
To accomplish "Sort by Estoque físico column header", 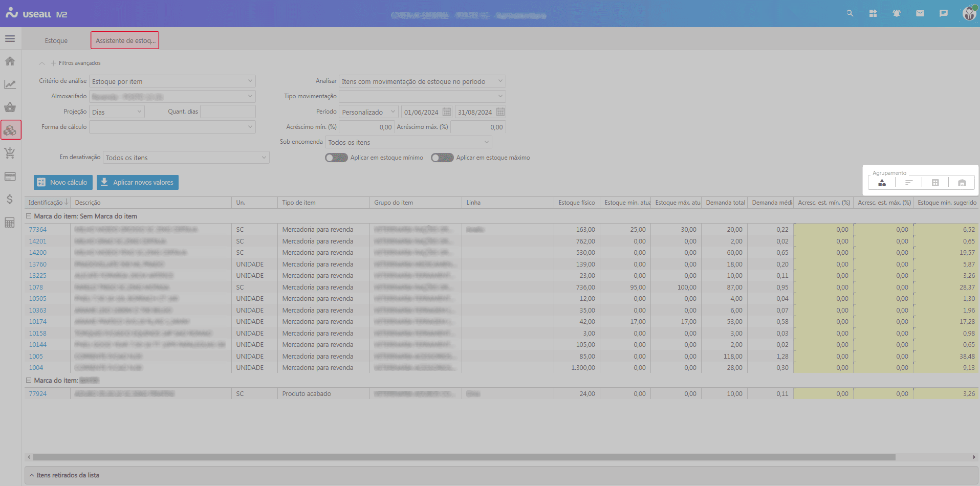I will click(x=577, y=203).
